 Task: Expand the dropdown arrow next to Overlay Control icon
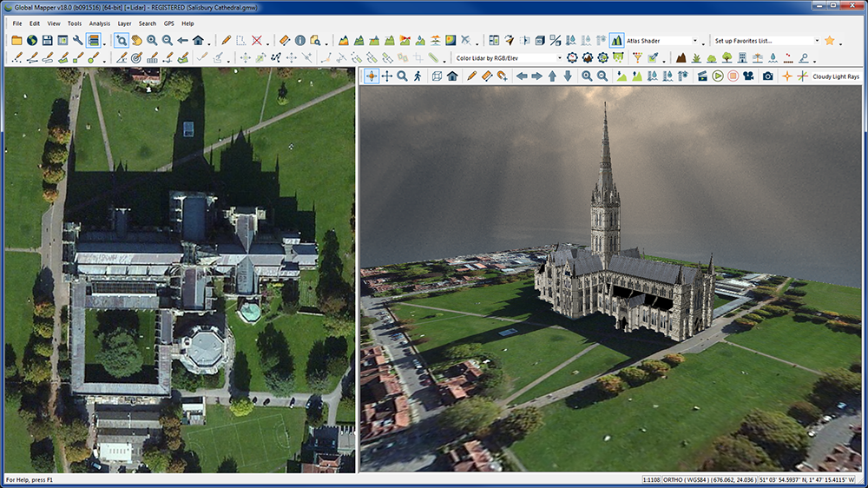point(105,43)
